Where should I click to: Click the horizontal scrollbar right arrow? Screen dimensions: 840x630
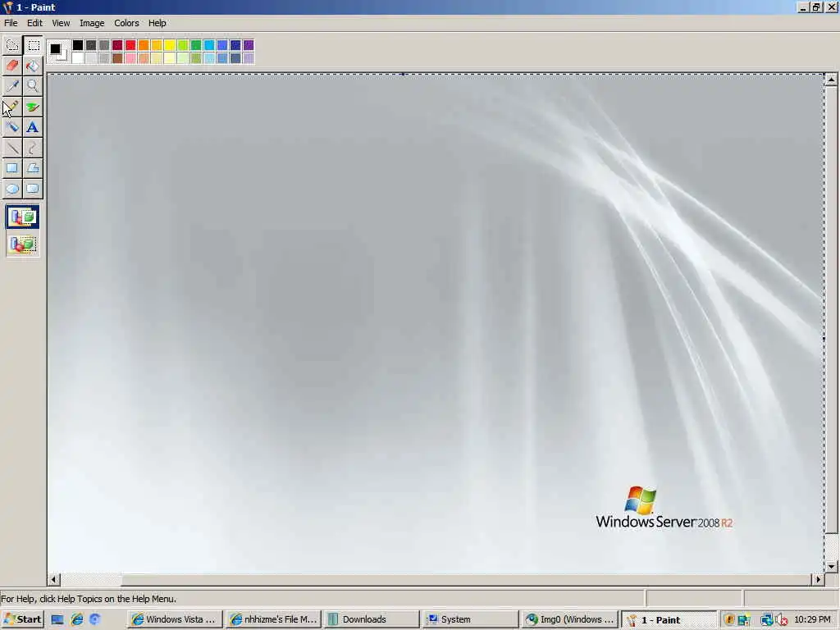(818, 579)
